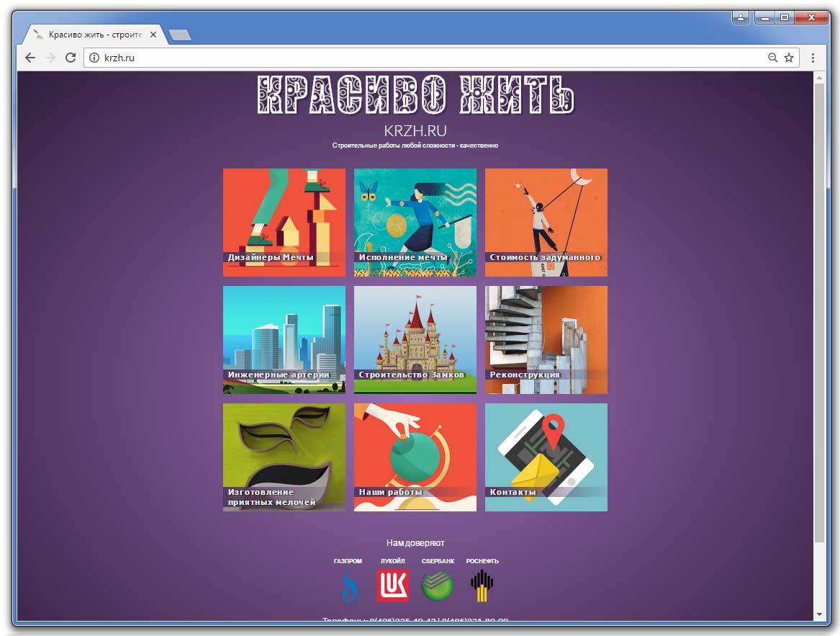840x636 pixels.
Task: Maximize the browser window
Action: (x=785, y=18)
